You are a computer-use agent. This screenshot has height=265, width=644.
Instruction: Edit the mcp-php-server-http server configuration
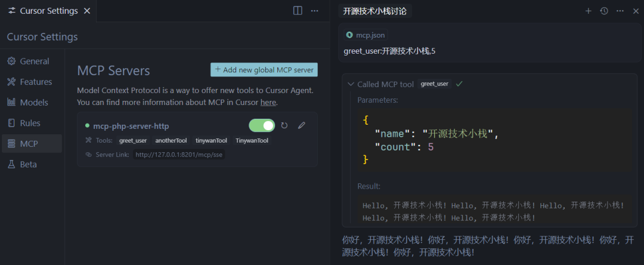pyautogui.click(x=302, y=125)
